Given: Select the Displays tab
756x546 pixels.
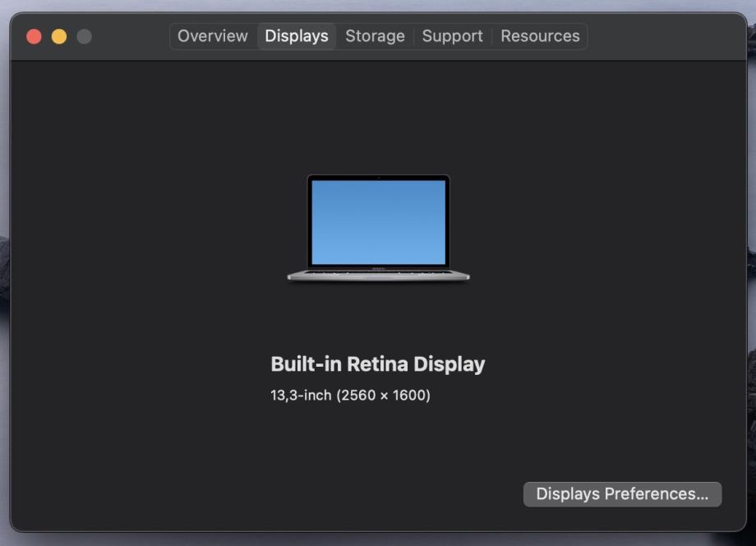Looking at the screenshot, I should point(297,36).
